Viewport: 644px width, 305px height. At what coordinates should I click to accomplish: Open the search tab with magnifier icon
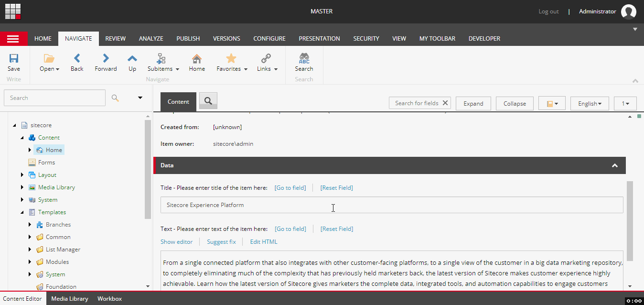tap(208, 101)
